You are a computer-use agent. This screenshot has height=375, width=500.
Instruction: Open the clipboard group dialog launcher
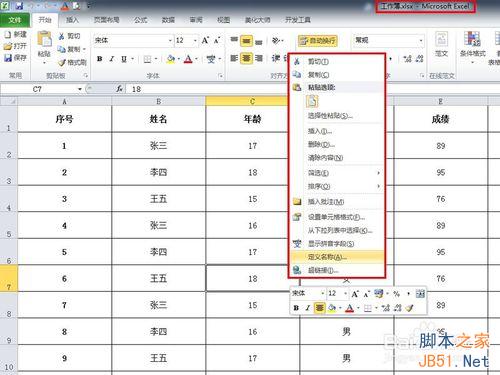click(86, 76)
